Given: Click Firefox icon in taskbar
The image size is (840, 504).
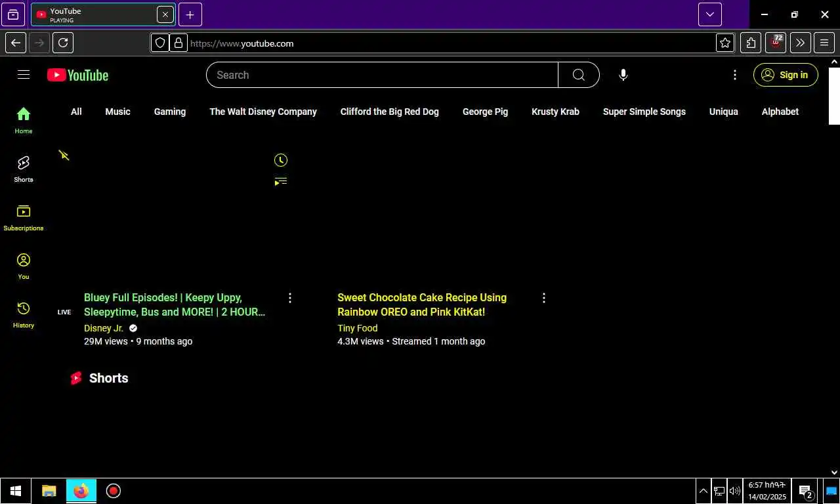Looking at the screenshot, I should (x=81, y=491).
